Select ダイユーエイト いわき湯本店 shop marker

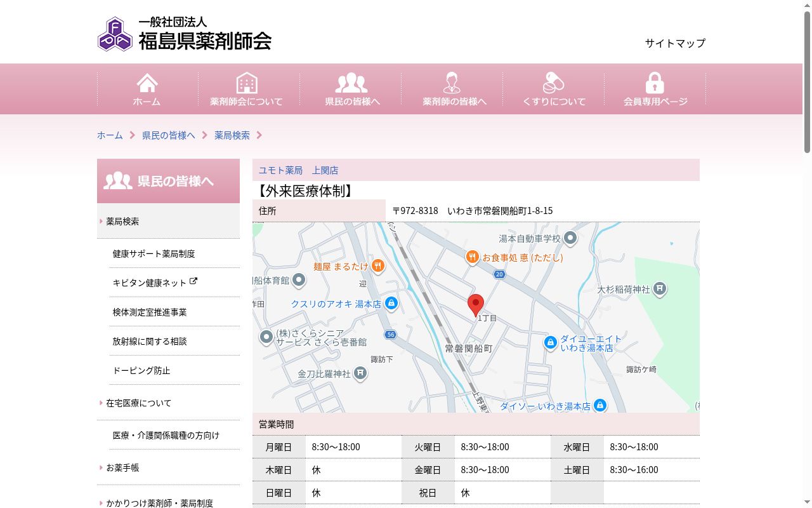tap(551, 343)
